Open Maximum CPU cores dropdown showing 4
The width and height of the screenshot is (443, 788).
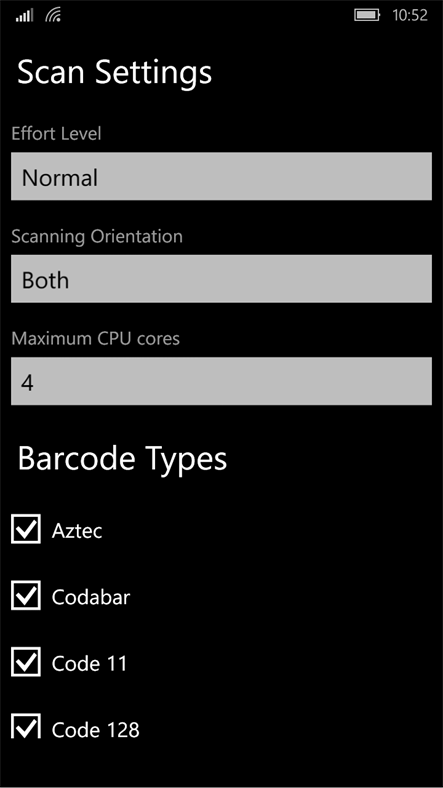pyautogui.click(x=222, y=381)
